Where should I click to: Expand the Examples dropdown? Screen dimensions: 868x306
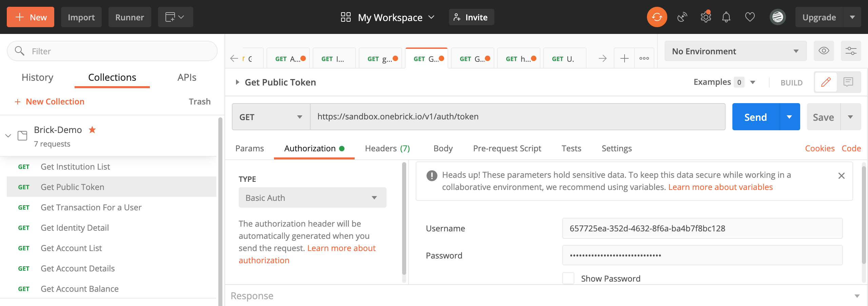(753, 82)
